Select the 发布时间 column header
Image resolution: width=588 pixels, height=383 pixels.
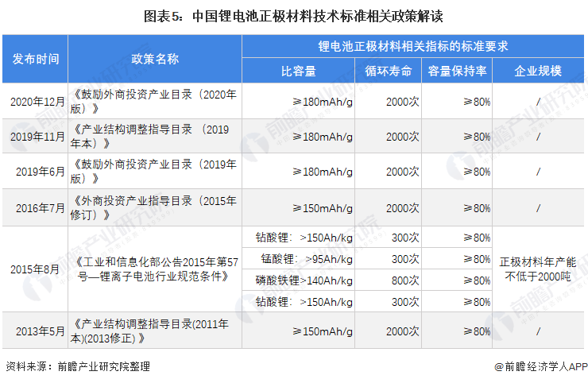click(35, 59)
